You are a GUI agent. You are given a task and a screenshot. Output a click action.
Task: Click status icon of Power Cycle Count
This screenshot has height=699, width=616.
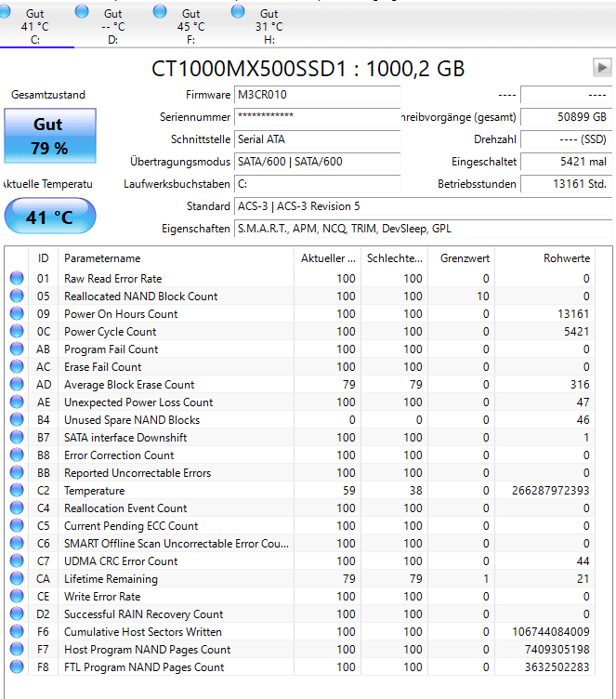pos(17,331)
